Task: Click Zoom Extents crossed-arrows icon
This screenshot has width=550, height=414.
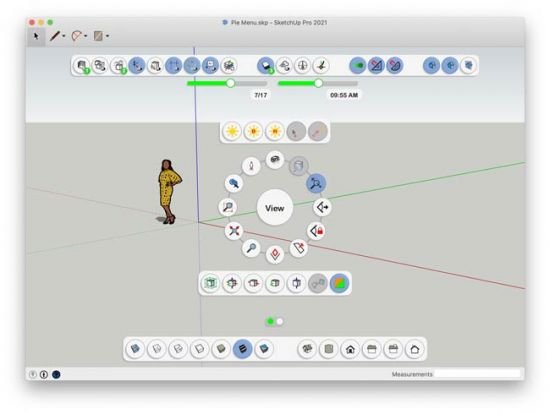Action: point(234,231)
